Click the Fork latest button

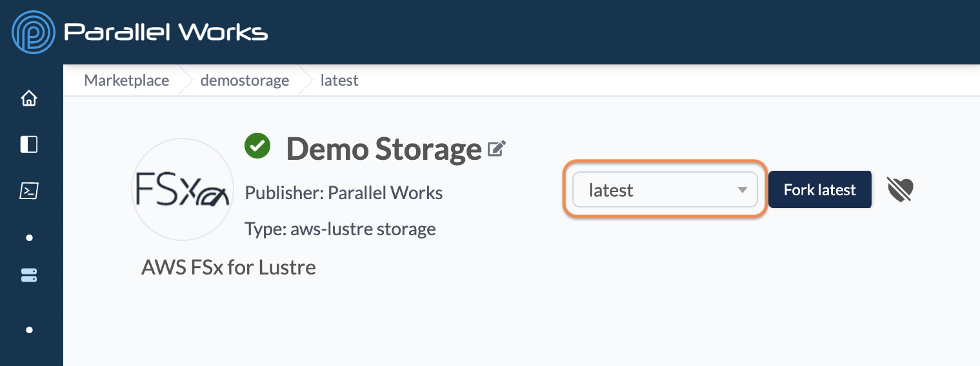coord(820,189)
